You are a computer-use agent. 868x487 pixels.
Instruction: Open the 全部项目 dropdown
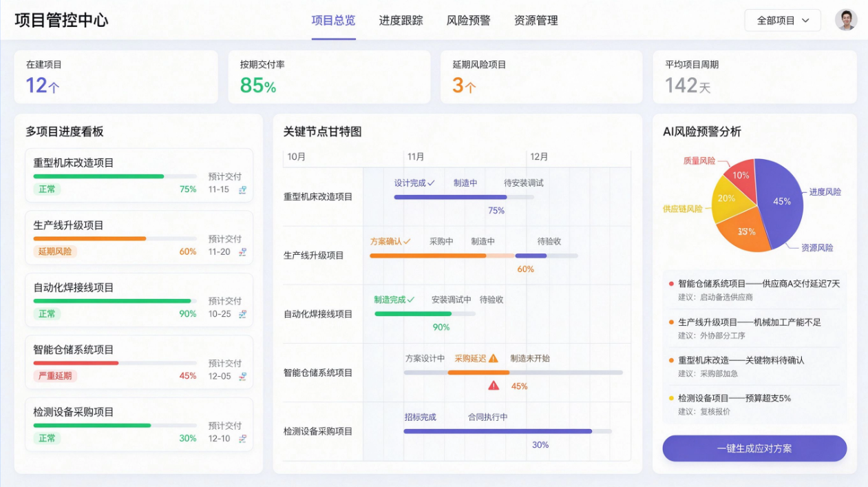(x=783, y=21)
